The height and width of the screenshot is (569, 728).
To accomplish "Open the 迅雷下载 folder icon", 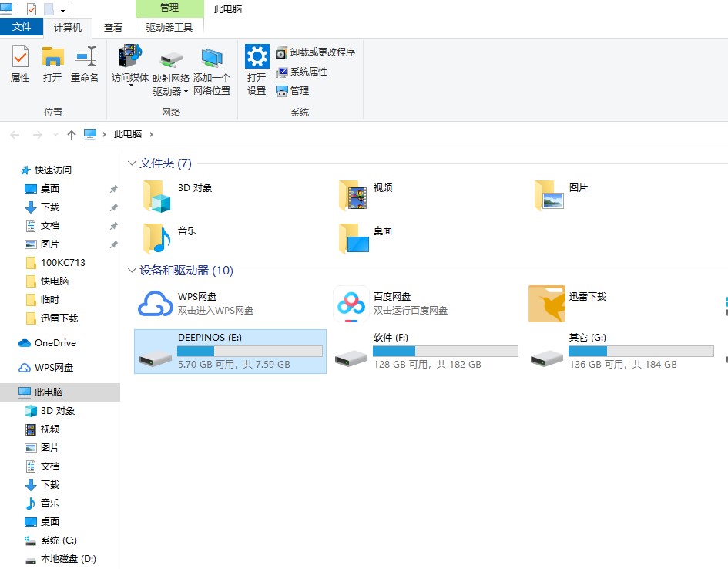I will pos(546,303).
